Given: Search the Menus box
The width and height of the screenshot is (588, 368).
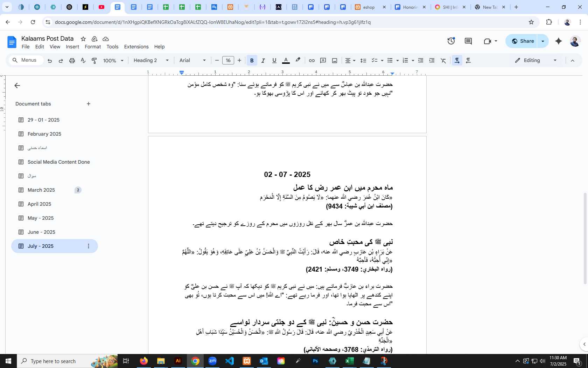Looking at the screenshot, I should [26, 60].
